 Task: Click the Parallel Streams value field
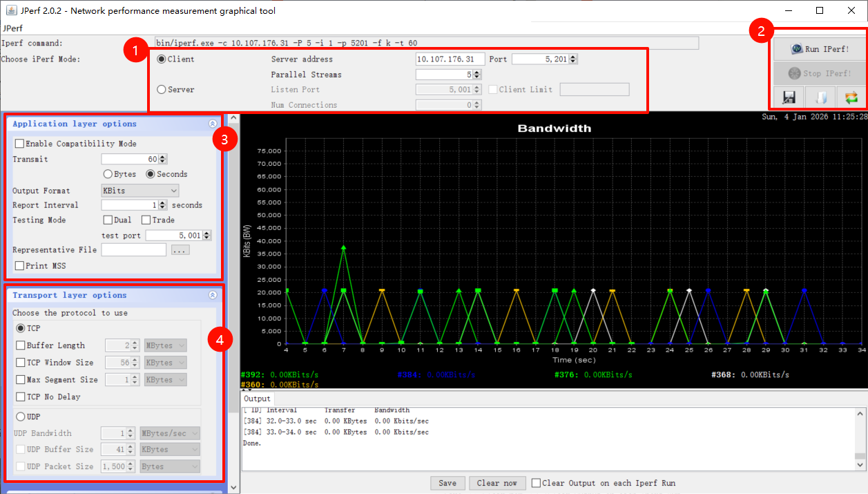click(x=444, y=75)
